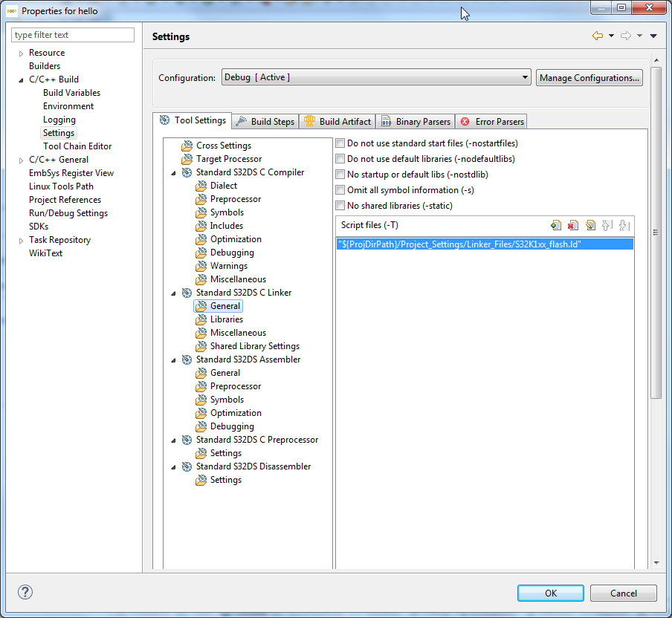This screenshot has height=618, width=672.
Task: Select Run/Debug Settings in the left tree
Action: [x=68, y=213]
